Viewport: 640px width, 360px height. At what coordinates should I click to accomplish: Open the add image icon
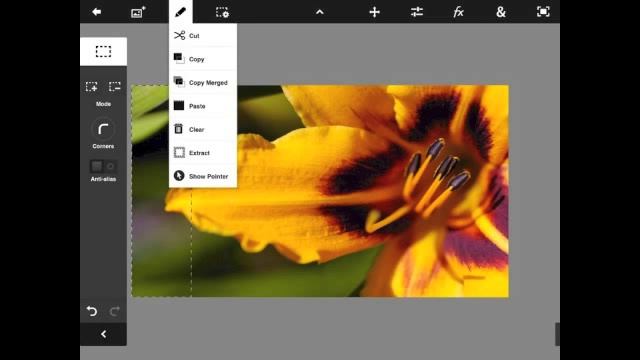(x=138, y=12)
